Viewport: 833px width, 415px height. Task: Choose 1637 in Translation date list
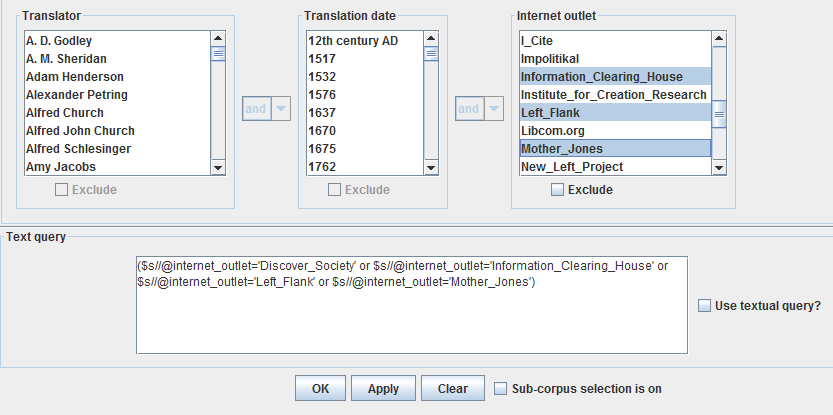[366, 113]
